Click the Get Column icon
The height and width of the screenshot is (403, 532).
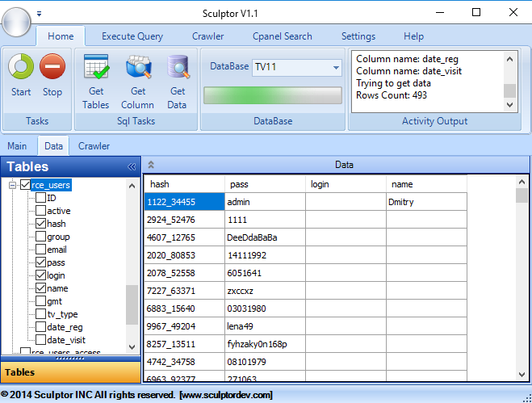(137, 67)
